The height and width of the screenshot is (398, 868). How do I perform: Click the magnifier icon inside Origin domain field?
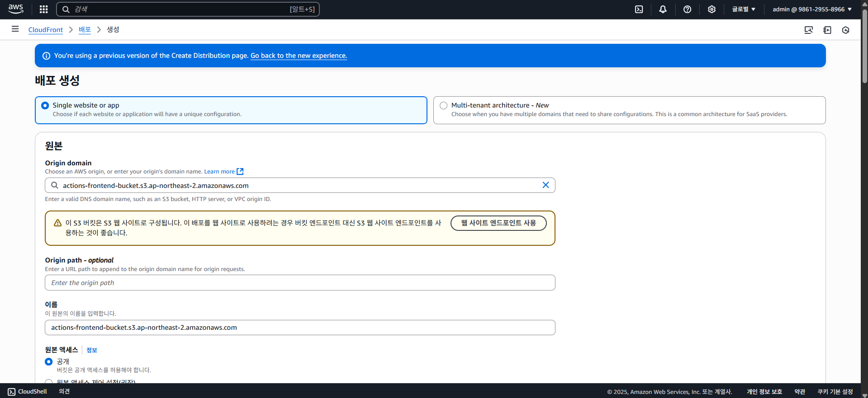pos(55,185)
